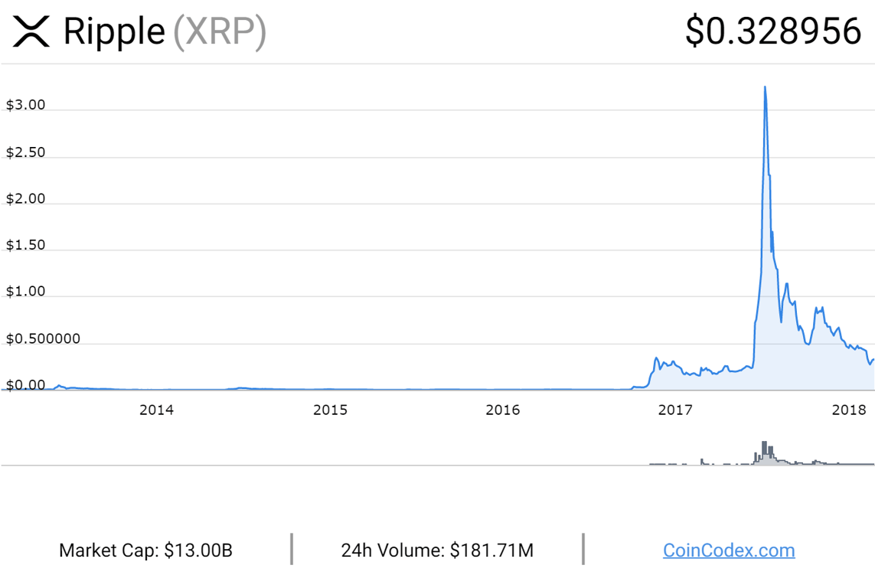
Task: Click the $3.00 price axis label
Action: click(26, 105)
